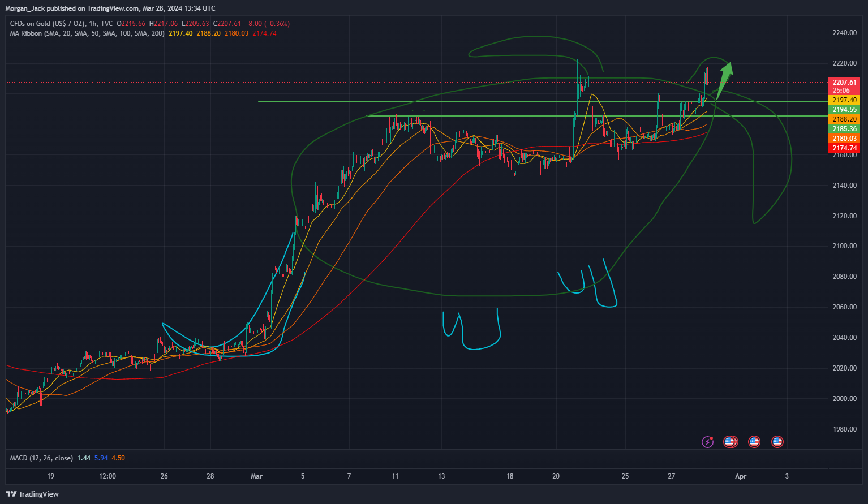Click the red 2174.74 price scale tag

844,148
